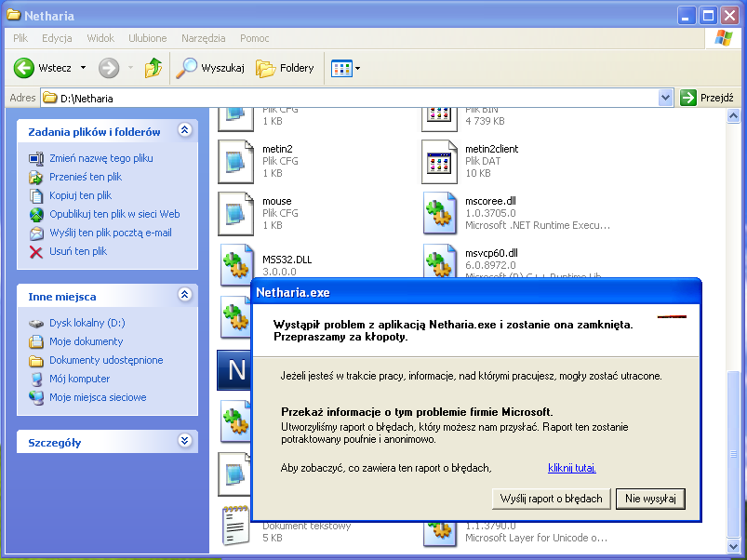Select the MSS32.DLL file name

click(287, 260)
